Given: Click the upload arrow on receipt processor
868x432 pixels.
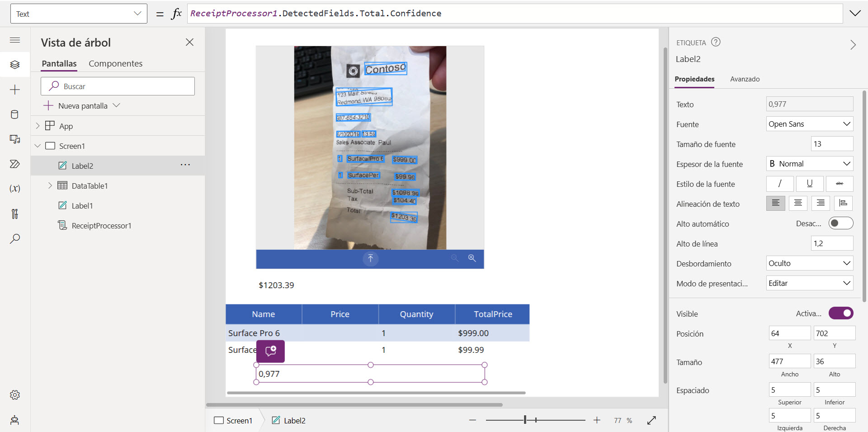Looking at the screenshot, I should pyautogui.click(x=370, y=258).
